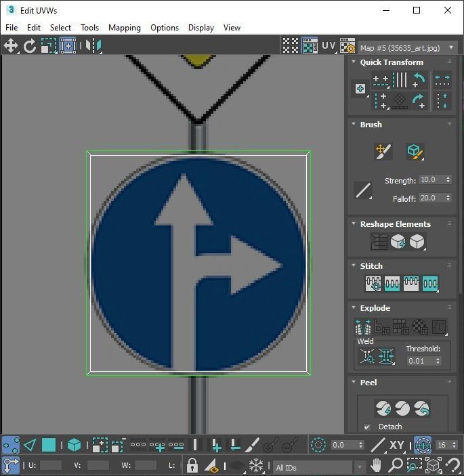Screen dimensions: 464x476
Task: Click the brush falloff type icon
Action: 363,191
